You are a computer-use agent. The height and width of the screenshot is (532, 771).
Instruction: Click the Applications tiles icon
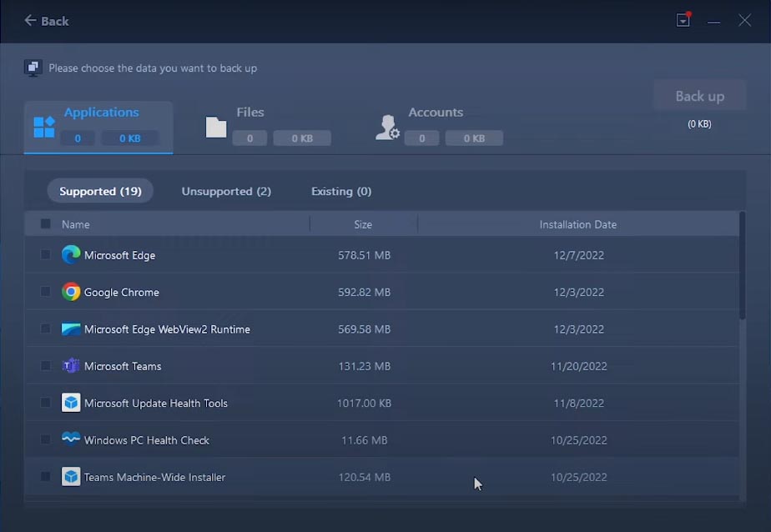coord(43,128)
